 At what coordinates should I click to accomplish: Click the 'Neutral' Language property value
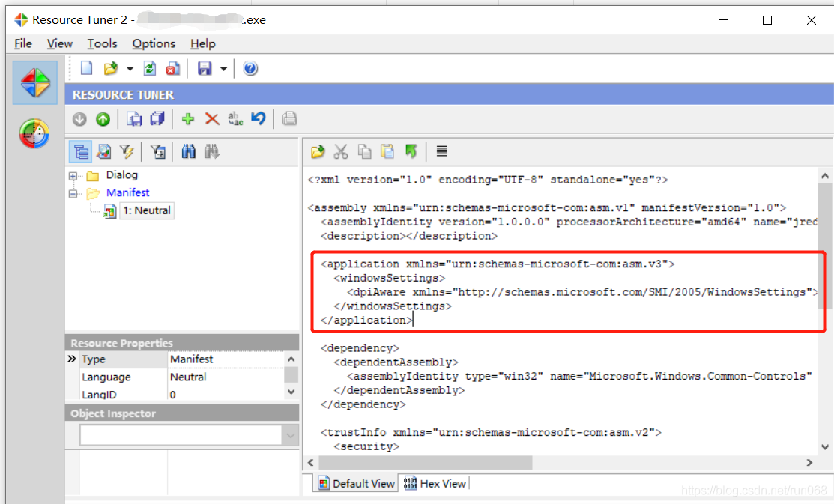tap(188, 377)
